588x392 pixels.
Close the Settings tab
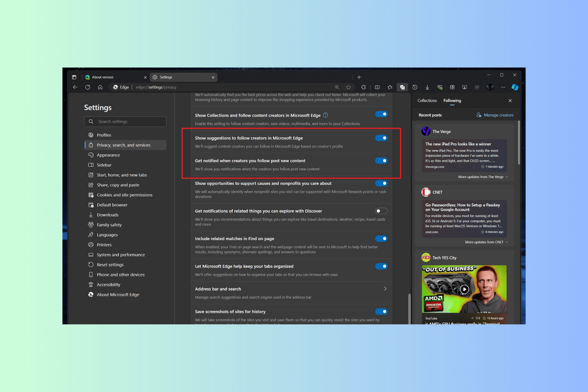click(x=213, y=77)
